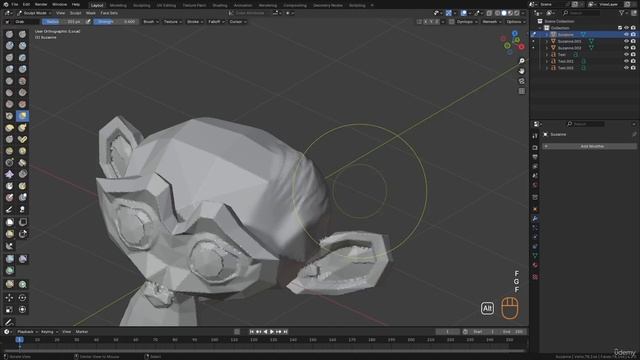Toggle X-axis symmetry button

426,22
